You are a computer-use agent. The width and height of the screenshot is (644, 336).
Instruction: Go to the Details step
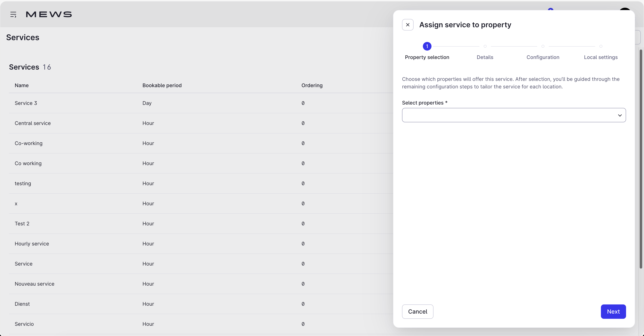click(485, 57)
